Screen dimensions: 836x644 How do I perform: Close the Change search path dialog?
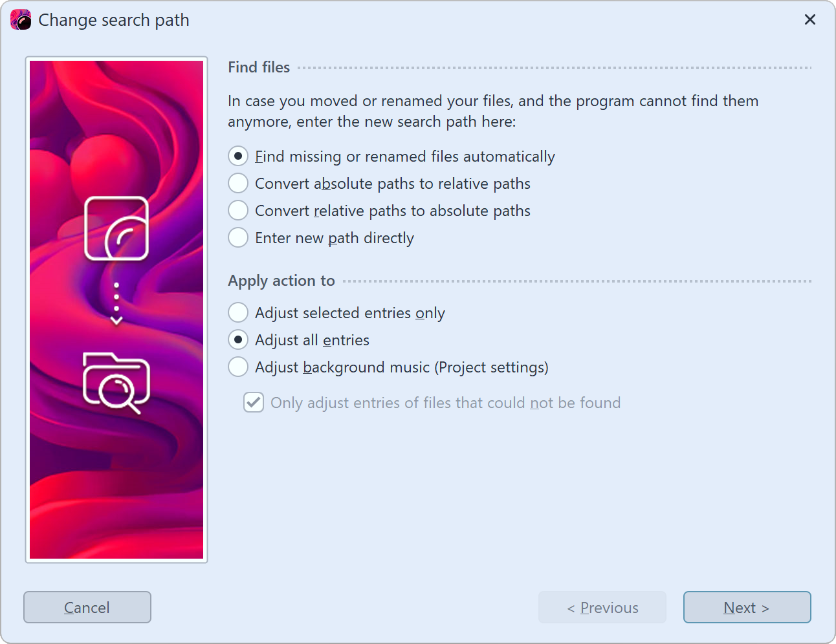coord(809,20)
